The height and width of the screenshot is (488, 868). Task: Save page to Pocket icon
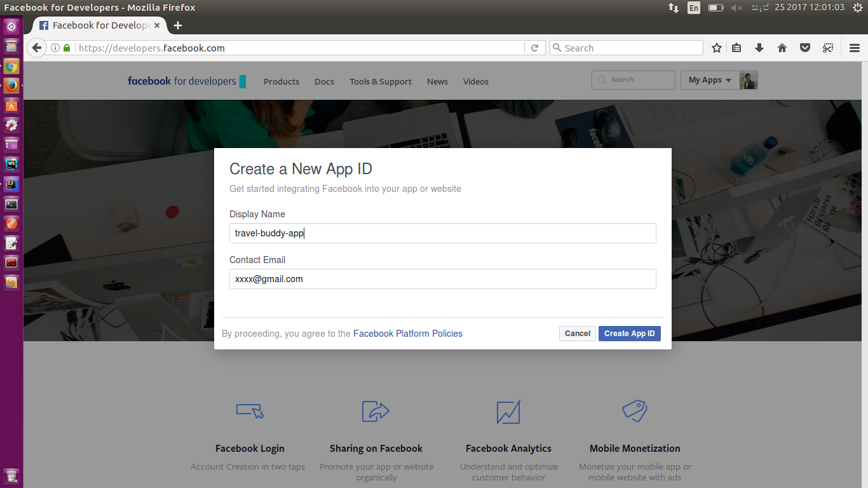coord(804,48)
